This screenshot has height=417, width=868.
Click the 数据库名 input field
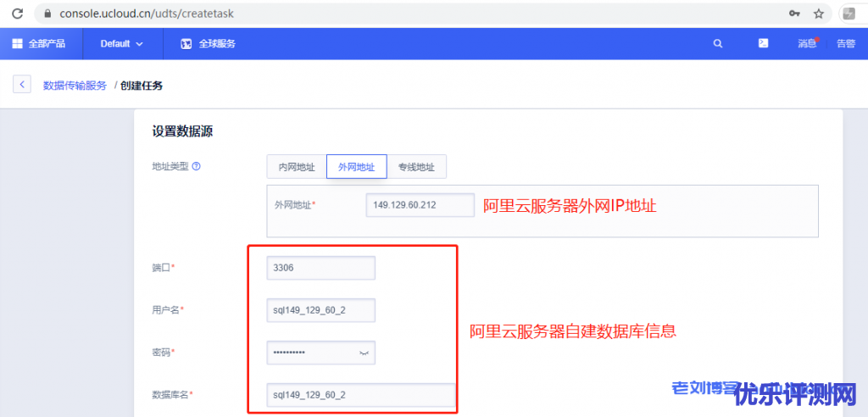pyautogui.click(x=360, y=395)
